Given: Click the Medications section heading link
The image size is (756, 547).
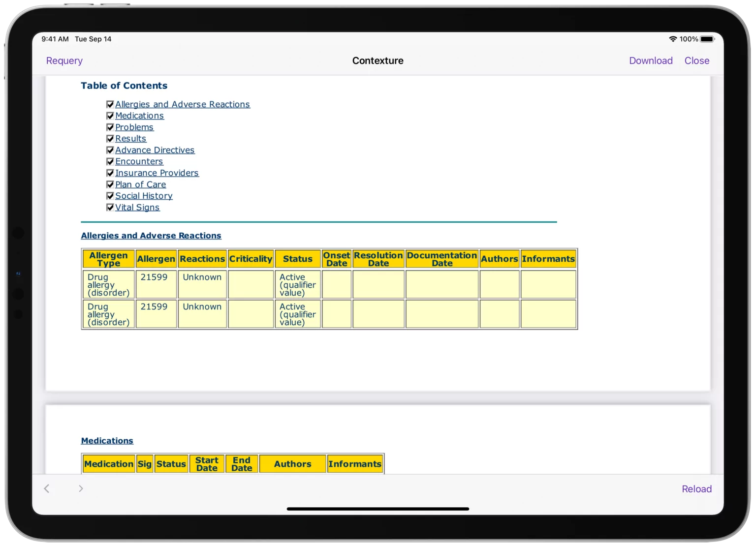Looking at the screenshot, I should tap(107, 441).
